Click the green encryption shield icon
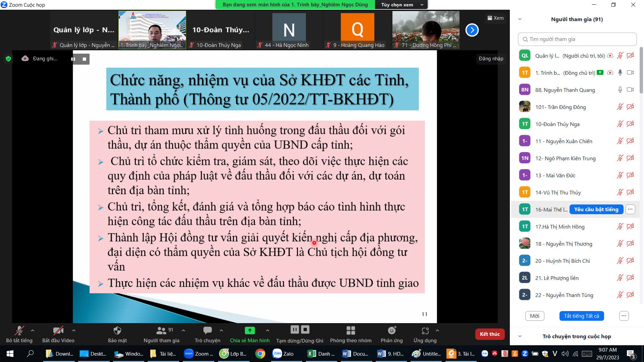 tap(8, 59)
